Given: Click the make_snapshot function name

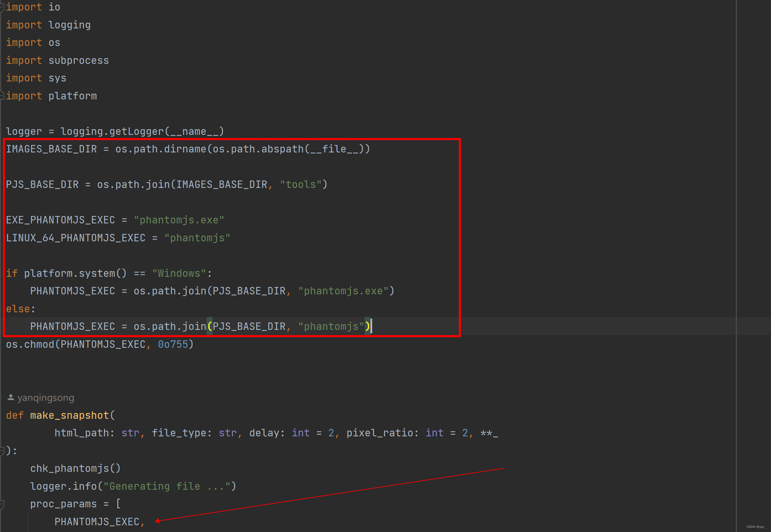Looking at the screenshot, I should coord(69,415).
